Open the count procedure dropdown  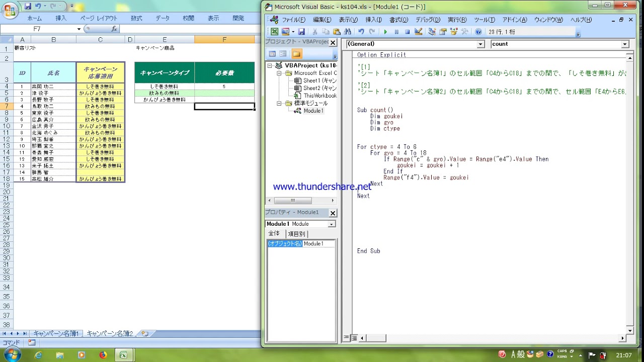[x=625, y=44]
